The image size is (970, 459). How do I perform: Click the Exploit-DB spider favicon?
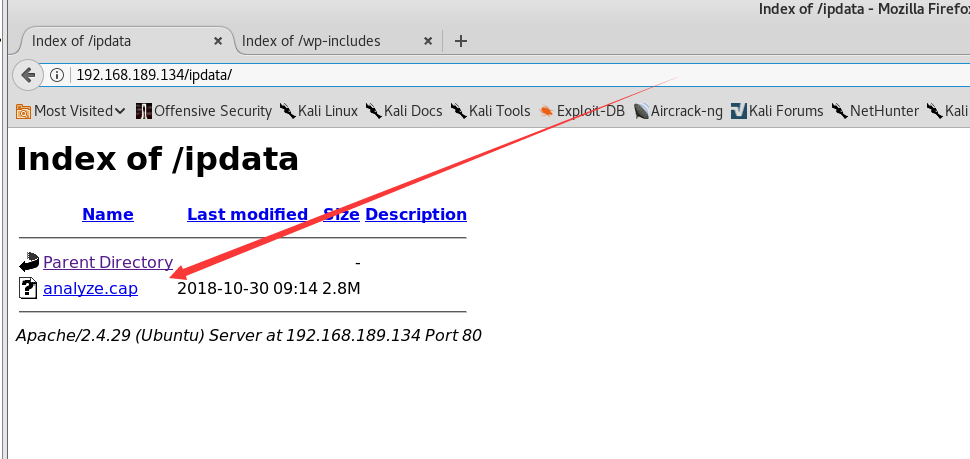pos(546,112)
